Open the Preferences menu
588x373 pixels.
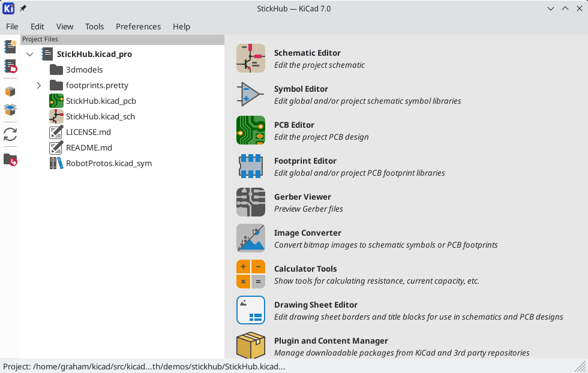coord(138,26)
